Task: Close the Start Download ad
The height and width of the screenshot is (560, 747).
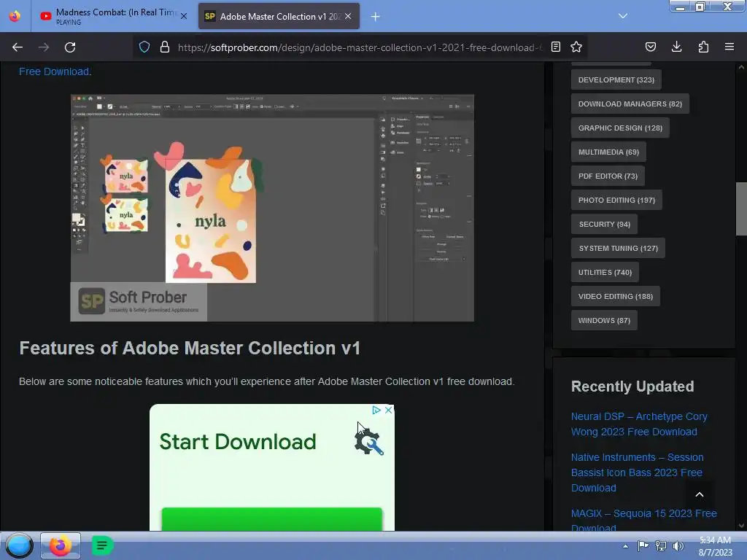Action: 389,410
